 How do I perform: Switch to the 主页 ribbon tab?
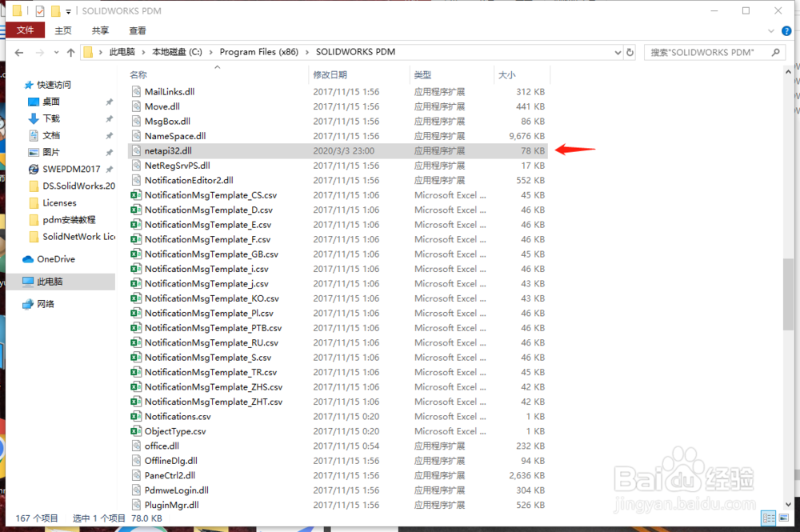coord(63,30)
